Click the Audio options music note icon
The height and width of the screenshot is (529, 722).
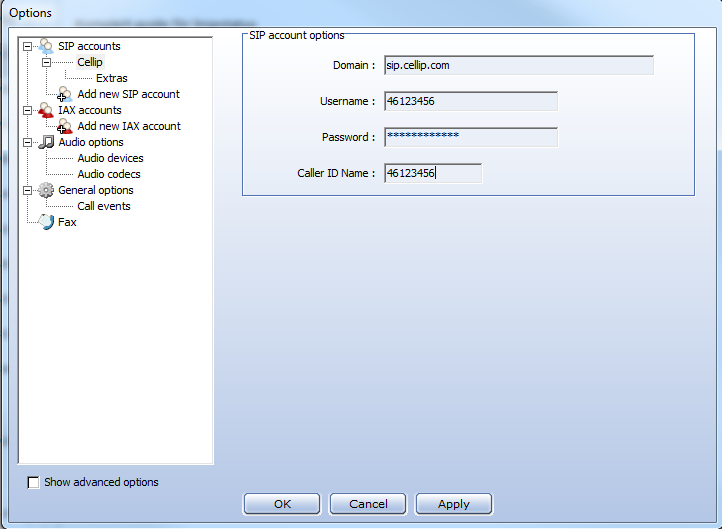point(46,142)
